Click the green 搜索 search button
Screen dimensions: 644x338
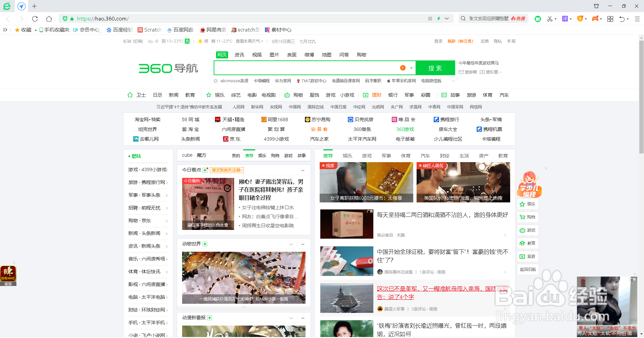pyautogui.click(x=435, y=68)
